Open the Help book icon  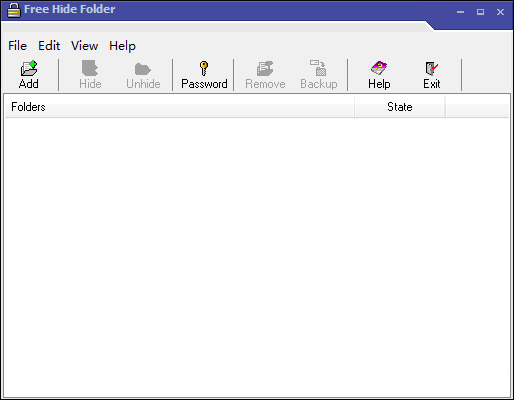[379, 68]
